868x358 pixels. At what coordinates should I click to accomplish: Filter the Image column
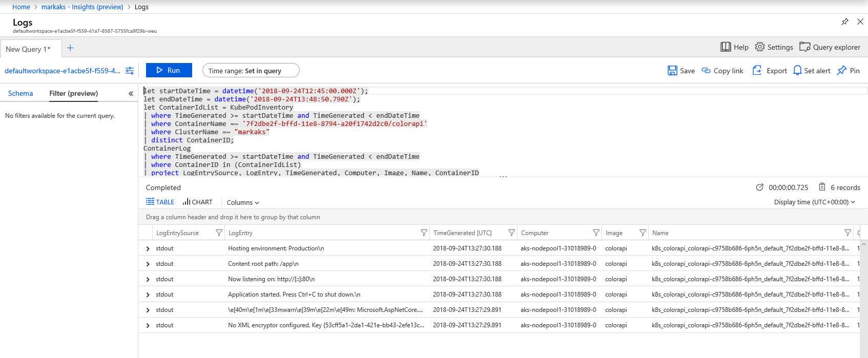[643, 233]
